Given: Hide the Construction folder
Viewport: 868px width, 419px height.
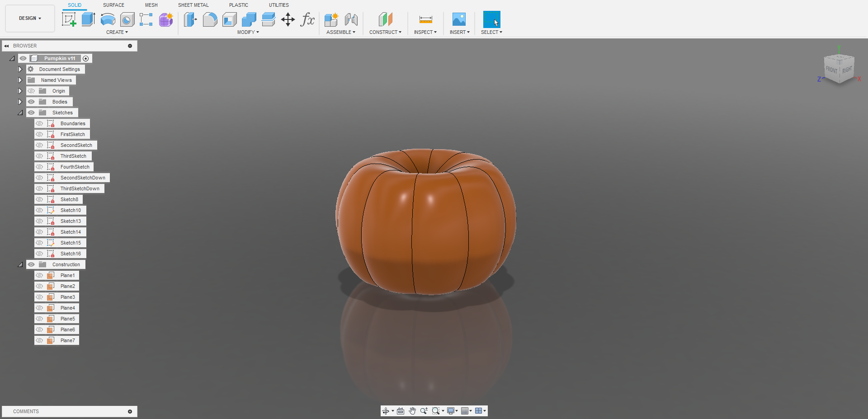Looking at the screenshot, I should [31, 264].
